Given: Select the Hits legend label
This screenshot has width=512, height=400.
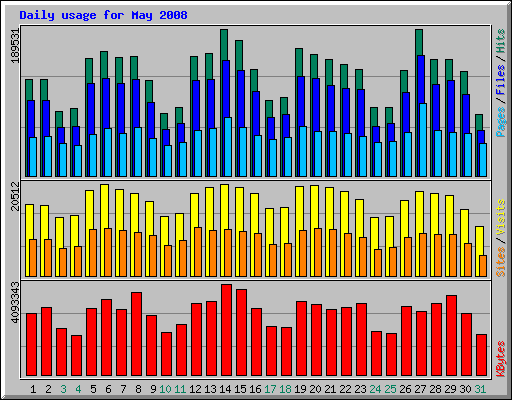Looking at the screenshot, I should point(500,41).
